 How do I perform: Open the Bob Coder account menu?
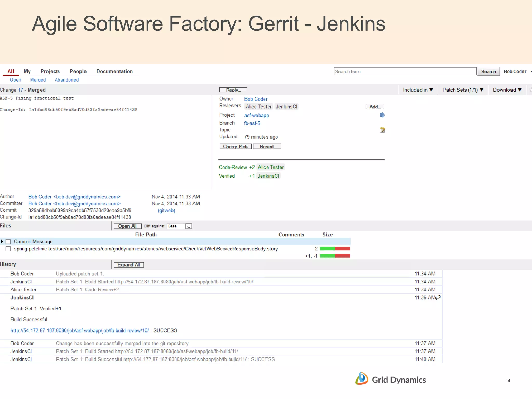[x=517, y=71]
